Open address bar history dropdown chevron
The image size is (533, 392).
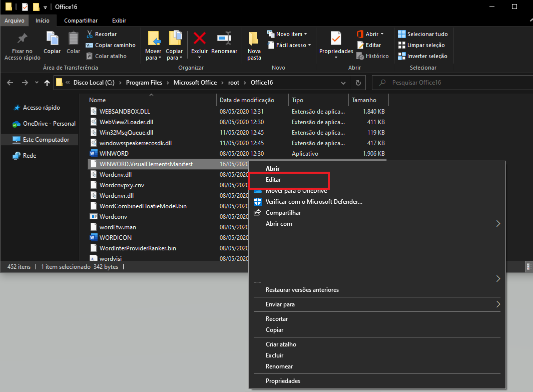[343, 83]
